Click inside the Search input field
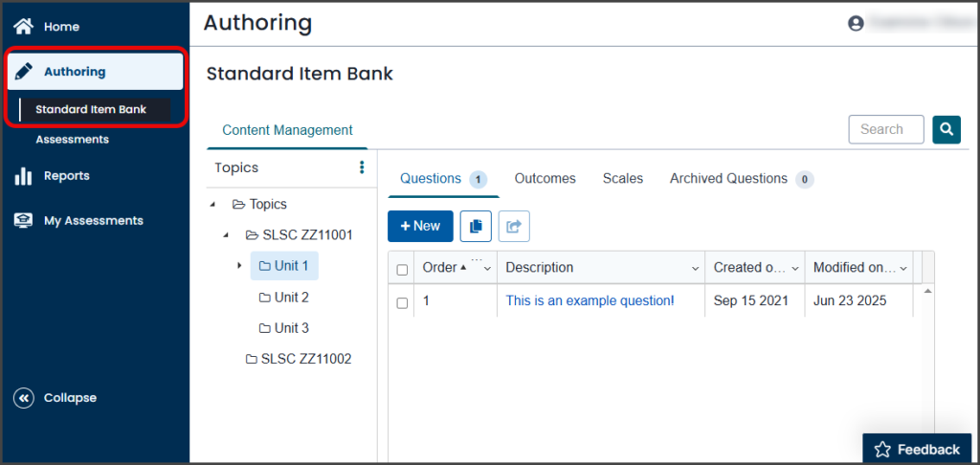The width and height of the screenshot is (980, 465). (885, 129)
